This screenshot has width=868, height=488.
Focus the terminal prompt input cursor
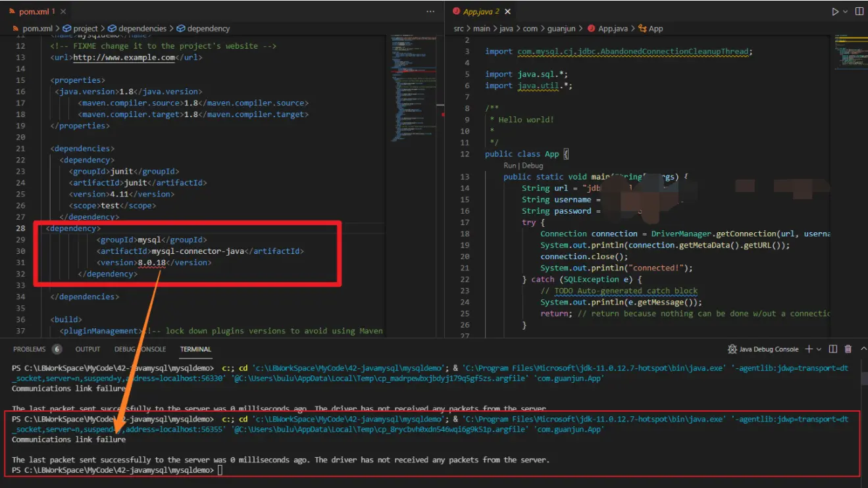[x=220, y=470]
